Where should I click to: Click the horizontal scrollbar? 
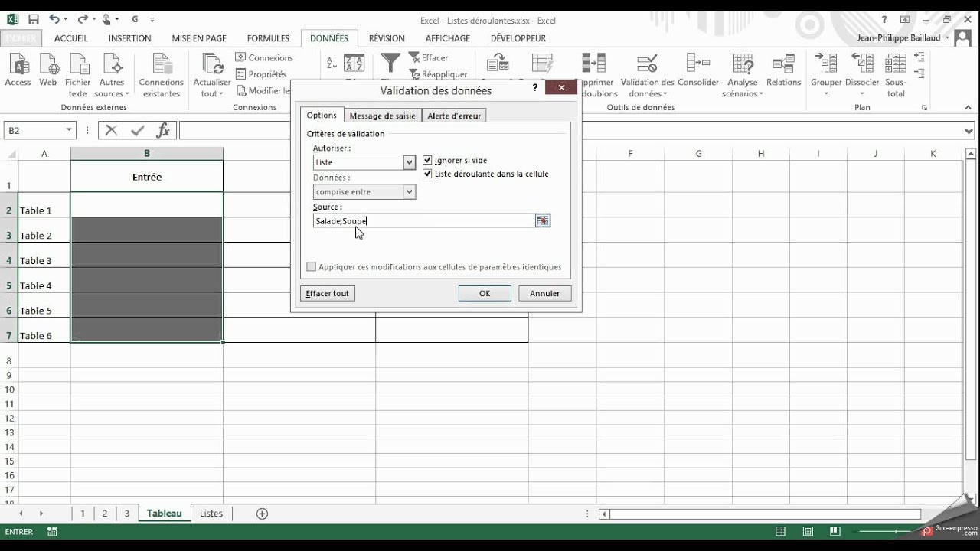tap(766, 514)
